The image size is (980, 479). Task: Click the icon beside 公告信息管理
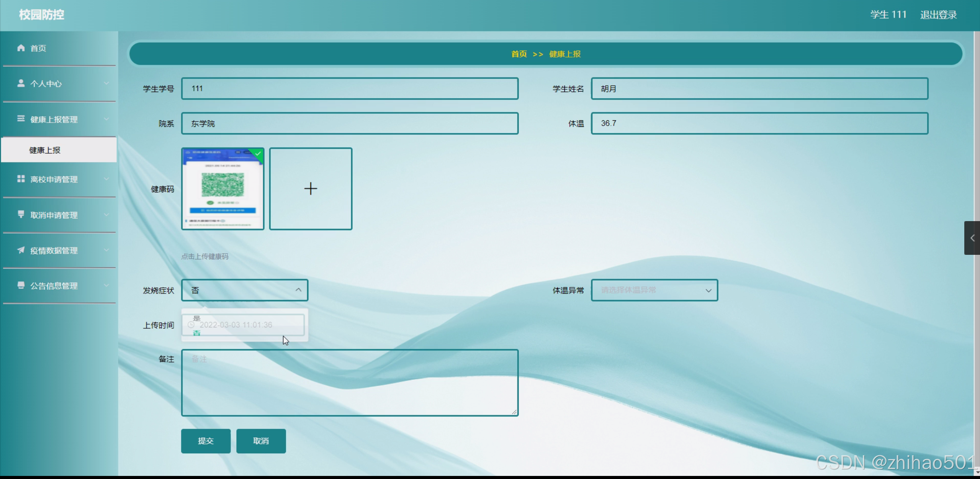(x=21, y=285)
